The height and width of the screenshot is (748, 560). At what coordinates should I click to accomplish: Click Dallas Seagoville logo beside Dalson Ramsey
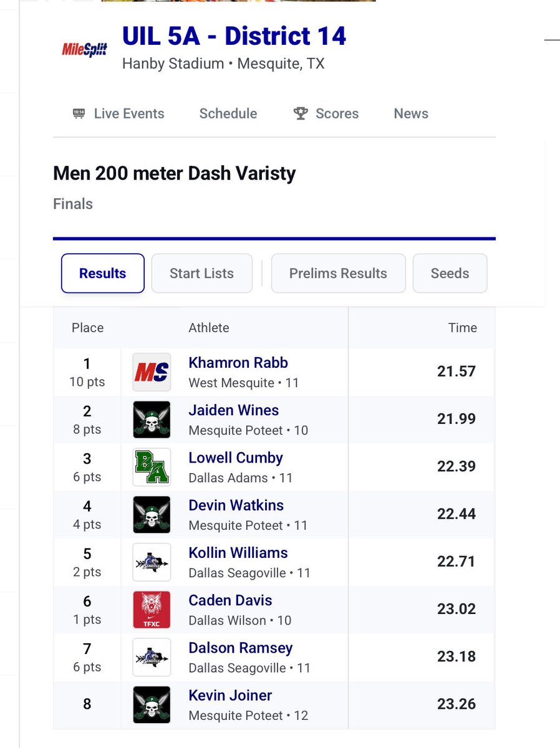tap(152, 657)
